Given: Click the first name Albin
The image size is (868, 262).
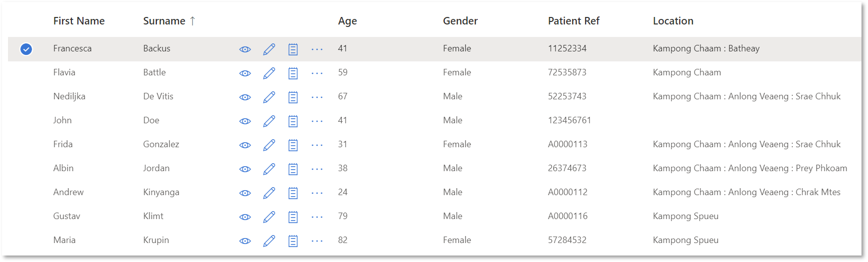Looking at the screenshot, I should (x=63, y=168).
